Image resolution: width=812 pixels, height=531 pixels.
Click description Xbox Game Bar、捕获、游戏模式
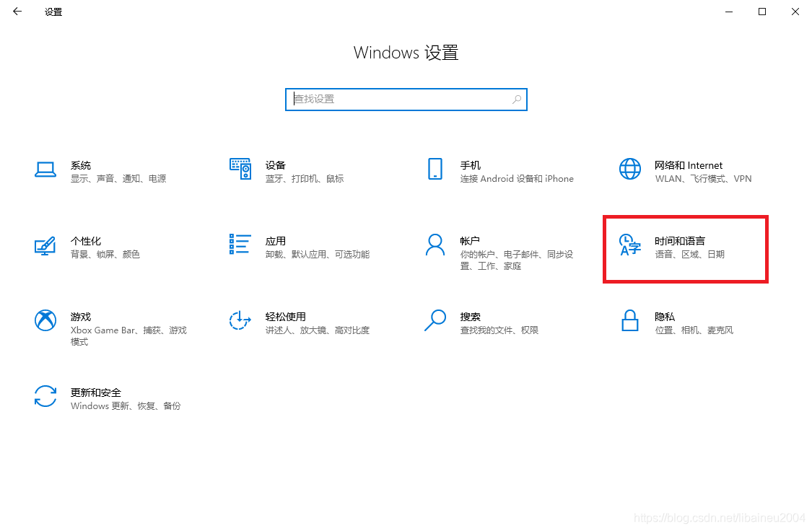pos(128,336)
